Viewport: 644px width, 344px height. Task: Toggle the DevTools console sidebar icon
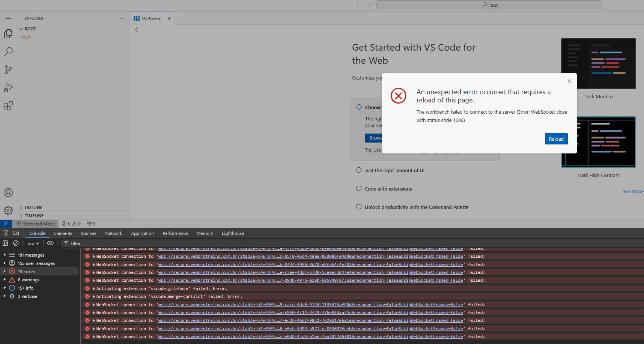coord(5,243)
